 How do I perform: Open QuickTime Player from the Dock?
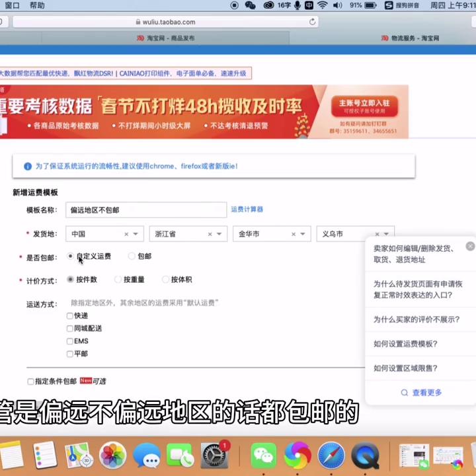tap(366, 455)
